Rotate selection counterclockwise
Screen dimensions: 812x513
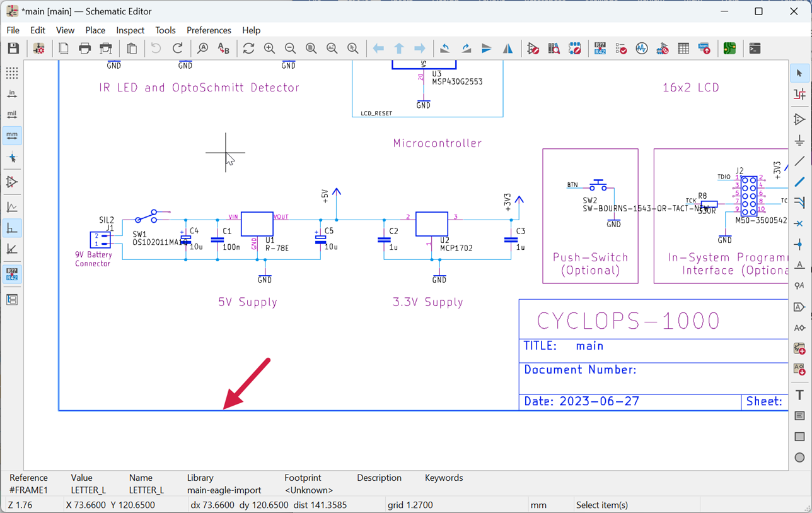(445, 49)
